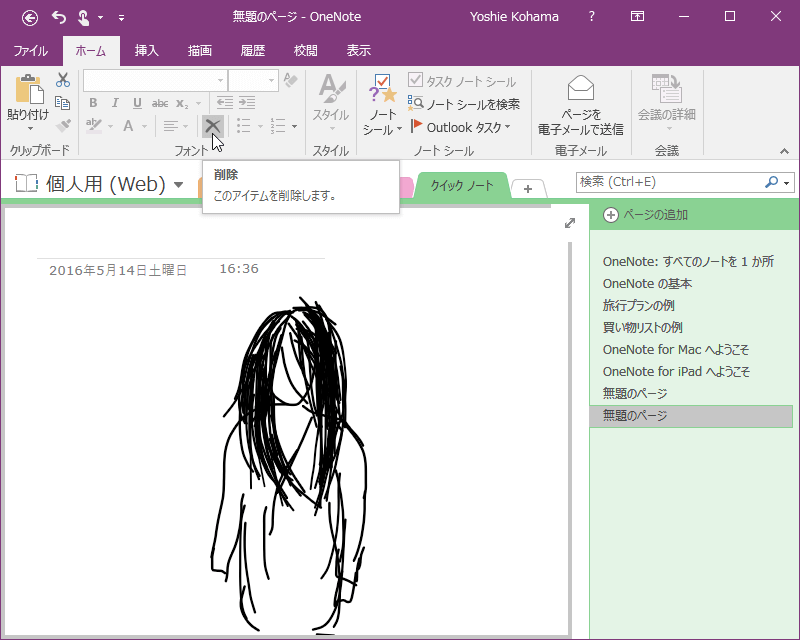
Task: Toggle Italic formatting
Action: click(115, 103)
